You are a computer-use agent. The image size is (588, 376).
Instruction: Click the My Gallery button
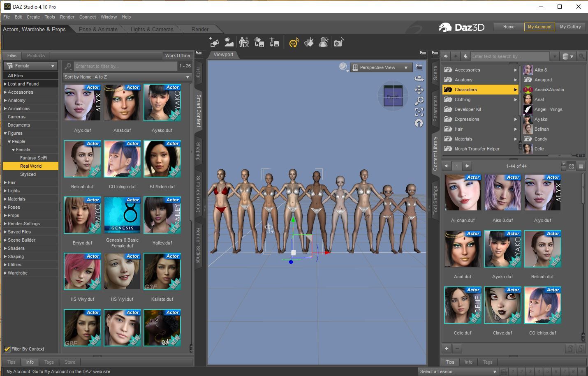point(570,27)
